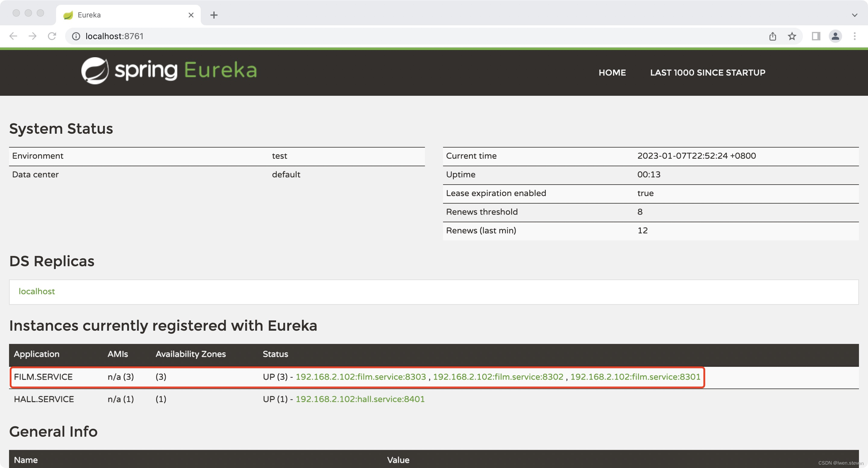The height and width of the screenshot is (468, 868).
Task: Open the localhost replica link
Action: click(37, 291)
